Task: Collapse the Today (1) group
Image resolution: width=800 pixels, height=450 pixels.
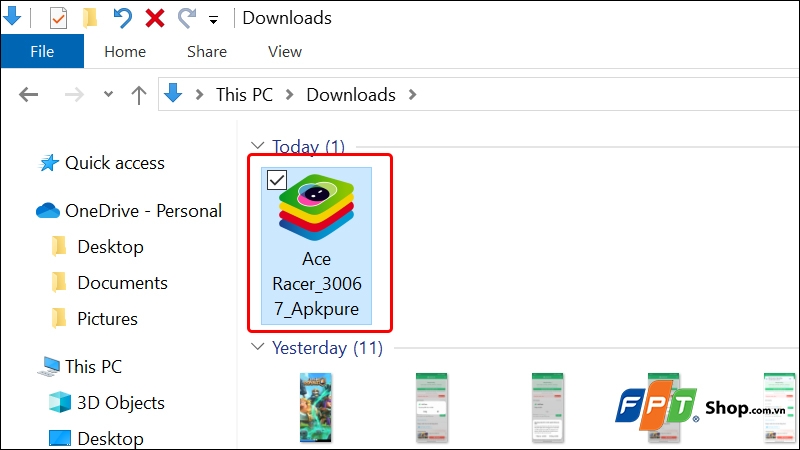Action: pos(258,146)
